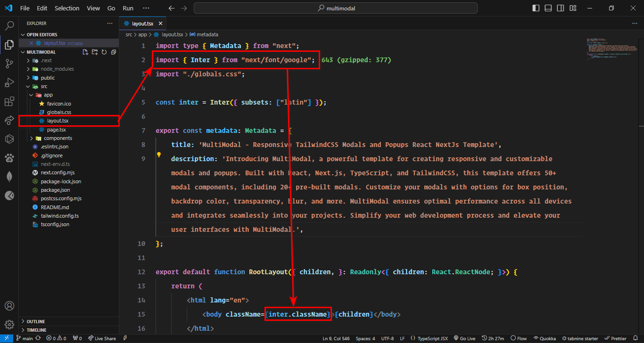
Task: Toggle the primary side bar visibility
Action: [x=536, y=8]
